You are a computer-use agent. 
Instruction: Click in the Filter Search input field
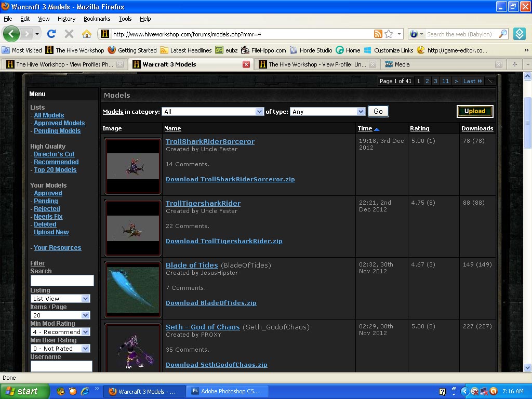(62, 281)
